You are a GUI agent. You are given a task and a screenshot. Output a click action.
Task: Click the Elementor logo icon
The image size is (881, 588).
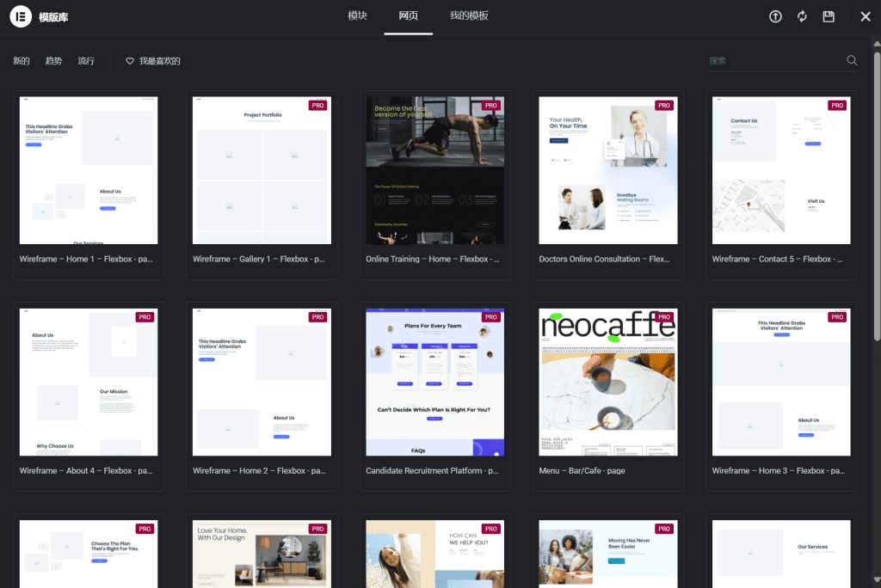[22, 15]
